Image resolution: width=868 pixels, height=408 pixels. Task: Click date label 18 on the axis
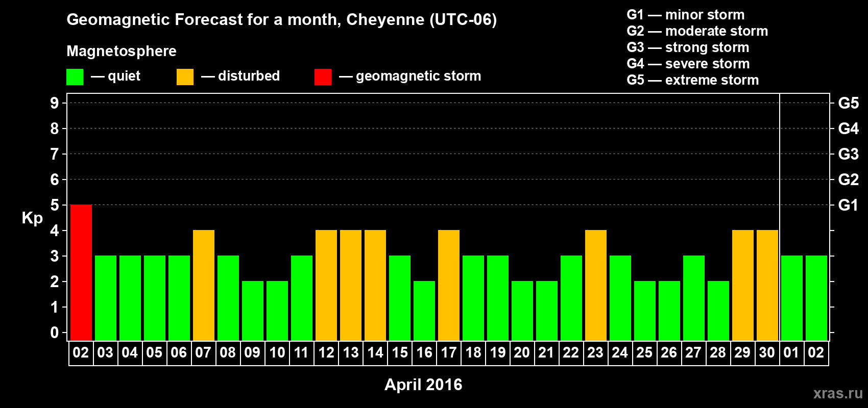pos(473,353)
